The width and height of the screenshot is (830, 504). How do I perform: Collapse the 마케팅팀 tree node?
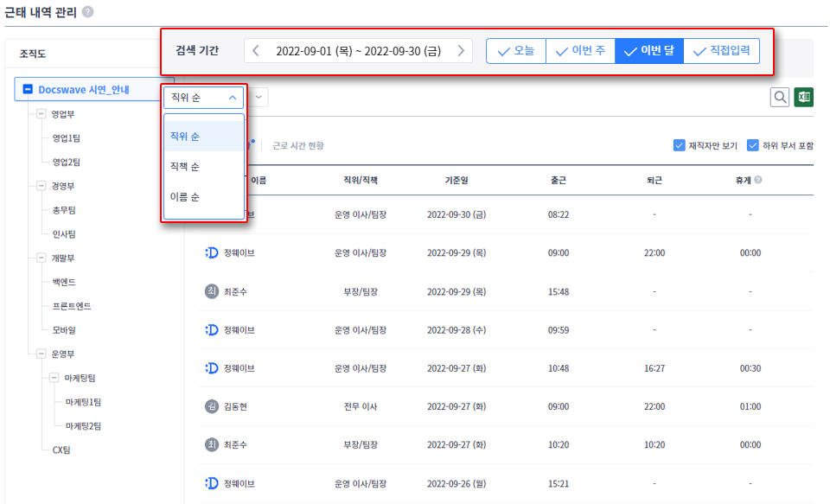[x=54, y=378]
